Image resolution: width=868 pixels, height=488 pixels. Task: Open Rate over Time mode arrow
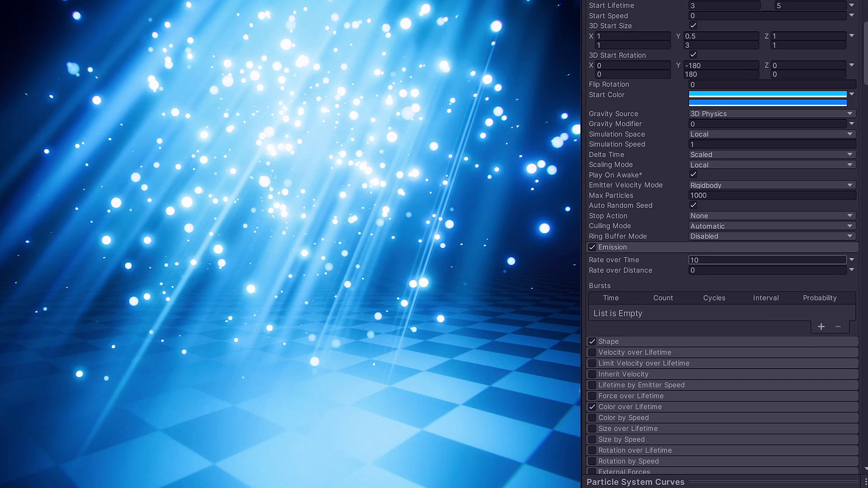852,260
